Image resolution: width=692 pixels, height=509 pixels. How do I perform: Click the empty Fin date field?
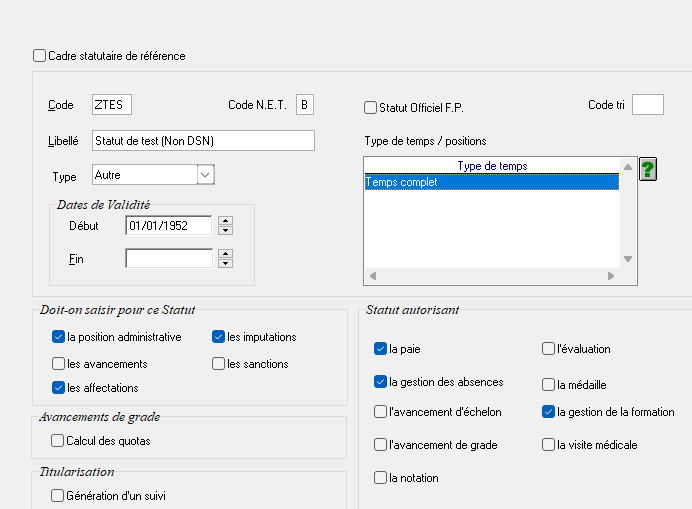tap(169, 259)
